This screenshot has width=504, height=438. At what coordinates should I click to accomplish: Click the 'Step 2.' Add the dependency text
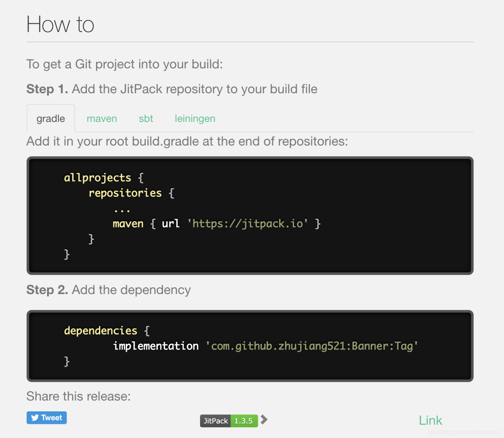109,290
